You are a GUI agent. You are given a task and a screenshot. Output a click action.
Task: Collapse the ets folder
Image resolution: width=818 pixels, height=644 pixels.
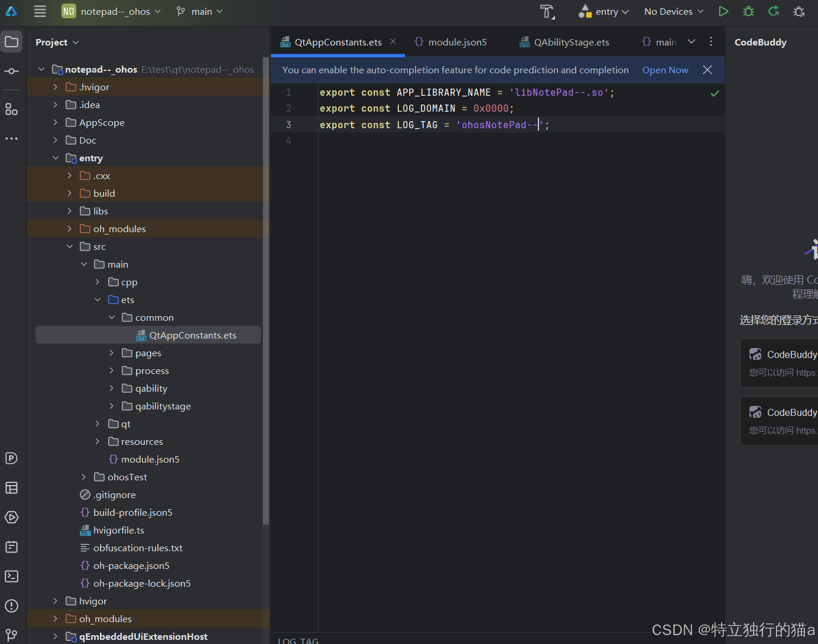(x=98, y=300)
